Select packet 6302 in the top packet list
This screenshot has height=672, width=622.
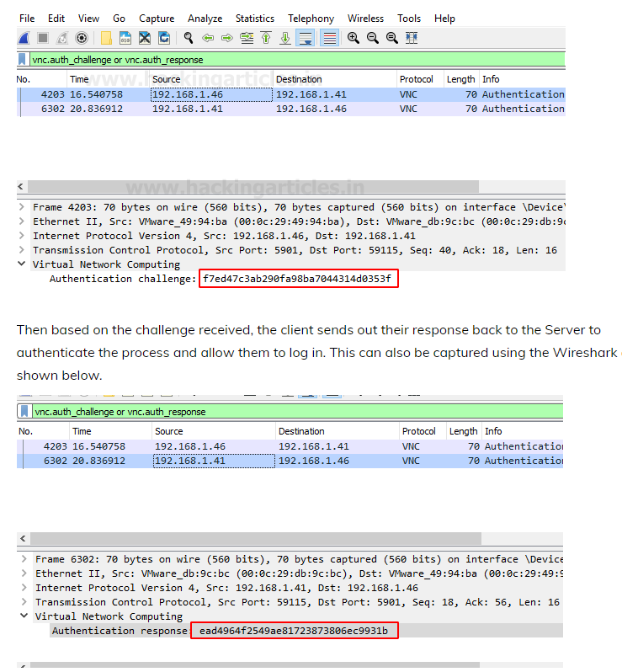[x=291, y=109]
